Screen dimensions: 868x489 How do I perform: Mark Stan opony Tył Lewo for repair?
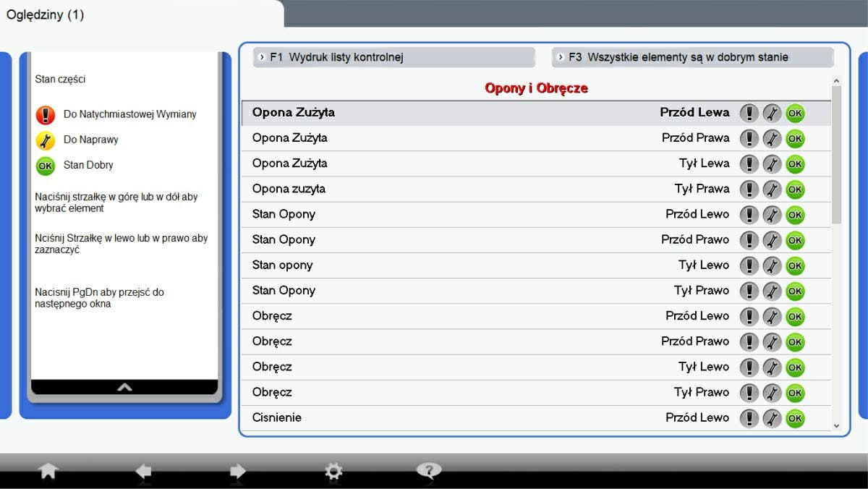coord(773,265)
